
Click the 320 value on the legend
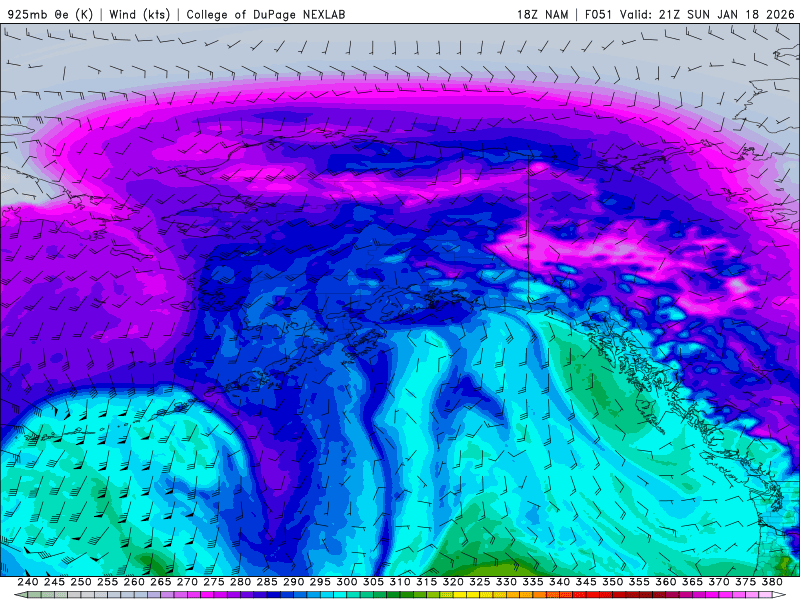point(453,582)
